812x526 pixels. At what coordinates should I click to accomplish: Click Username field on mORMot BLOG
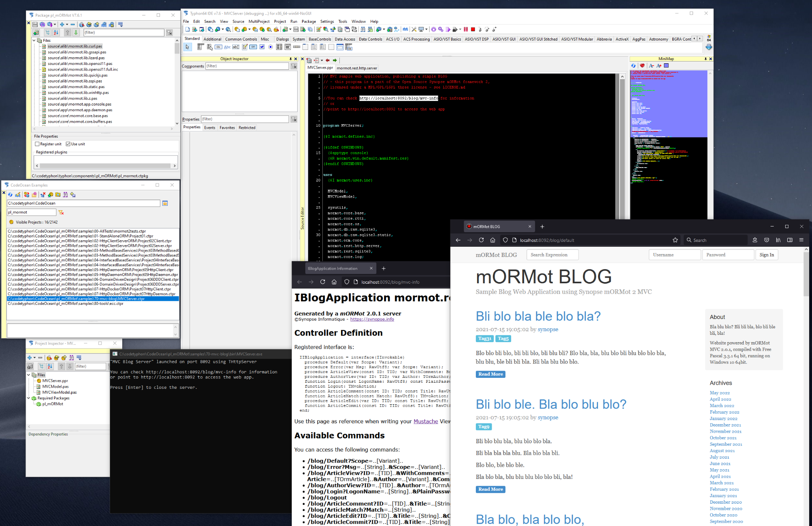click(674, 255)
